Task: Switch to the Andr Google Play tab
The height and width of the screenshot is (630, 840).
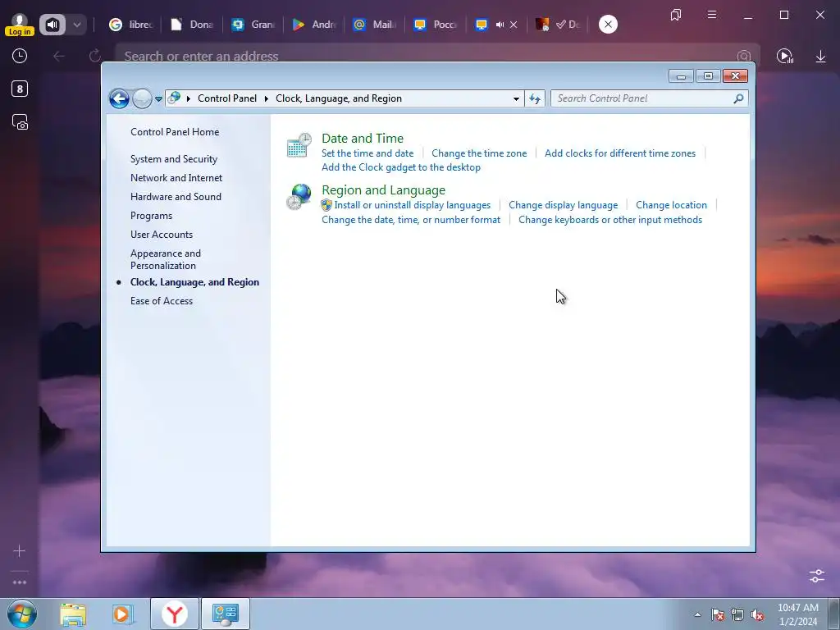Action: coord(314,25)
